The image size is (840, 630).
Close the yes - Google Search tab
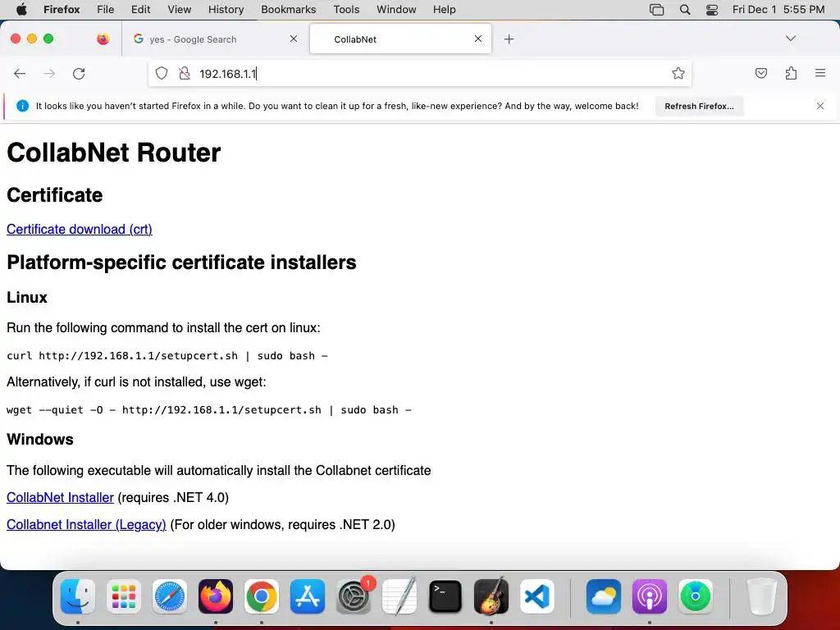tap(293, 39)
